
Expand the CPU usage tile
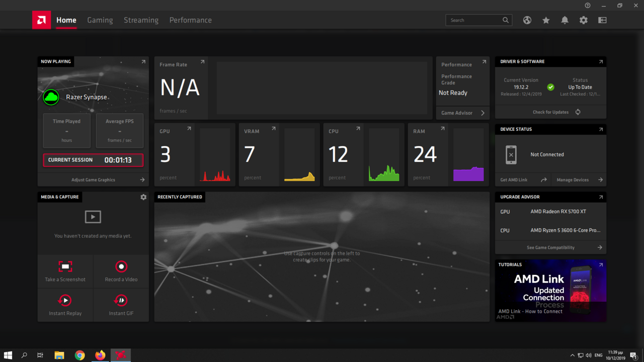coord(358,129)
